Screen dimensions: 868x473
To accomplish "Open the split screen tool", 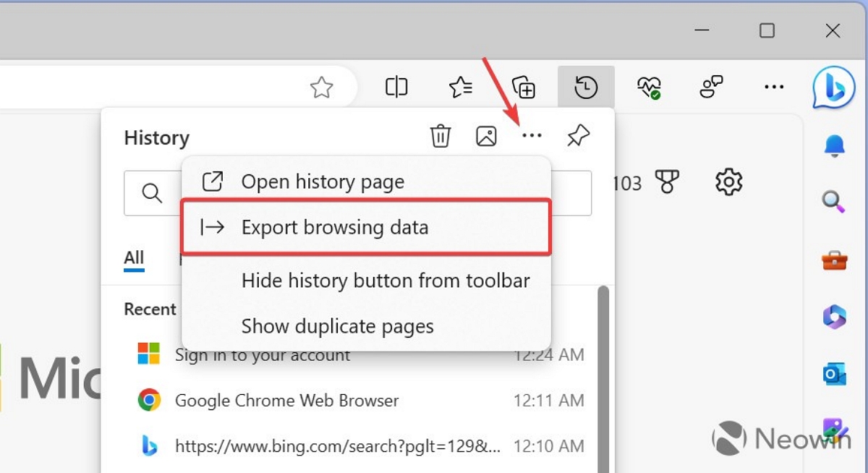I will [396, 88].
